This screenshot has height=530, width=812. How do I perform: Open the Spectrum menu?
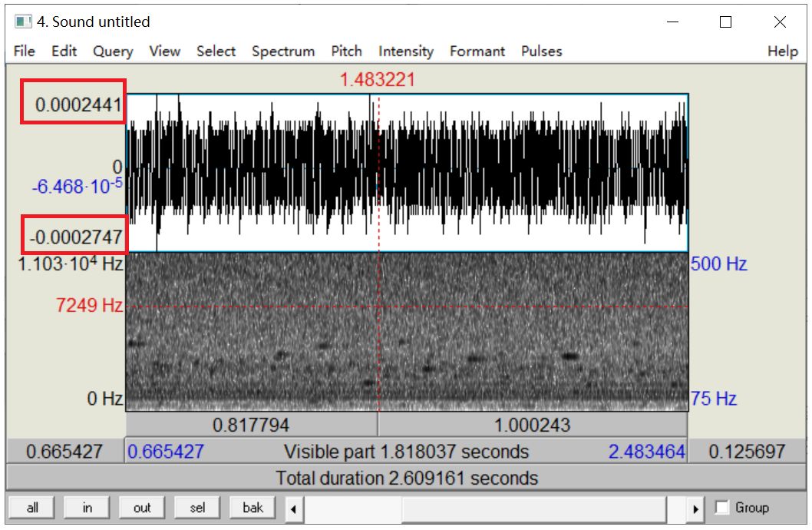click(283, 51)
